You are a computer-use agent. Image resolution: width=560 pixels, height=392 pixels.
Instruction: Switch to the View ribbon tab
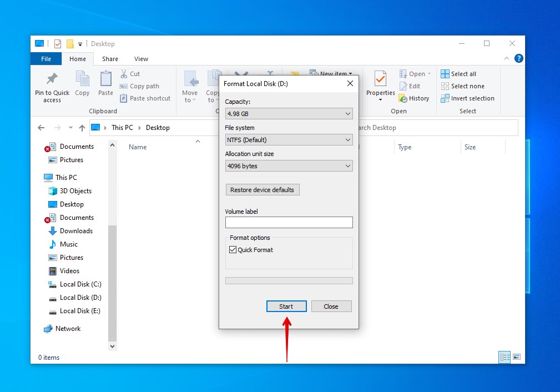[141, 59]
